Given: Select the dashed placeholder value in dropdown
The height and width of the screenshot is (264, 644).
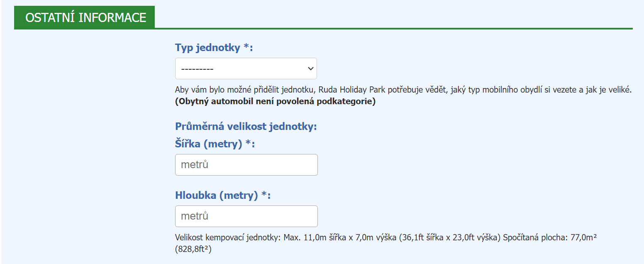Looking at the screenshot, I should click(x=197, y=69).
